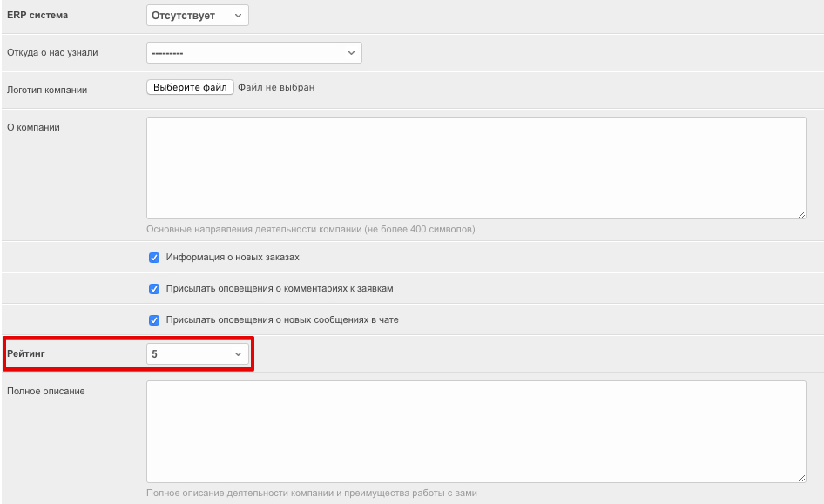This screenshot has width=824, height=504.
Task: Uncheck Информация о новых заказах checkbox
Action: coord(154,258)
